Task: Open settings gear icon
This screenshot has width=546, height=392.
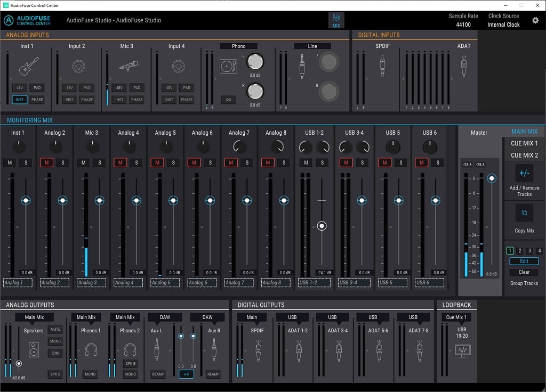Action: click(x=535, y=20)
